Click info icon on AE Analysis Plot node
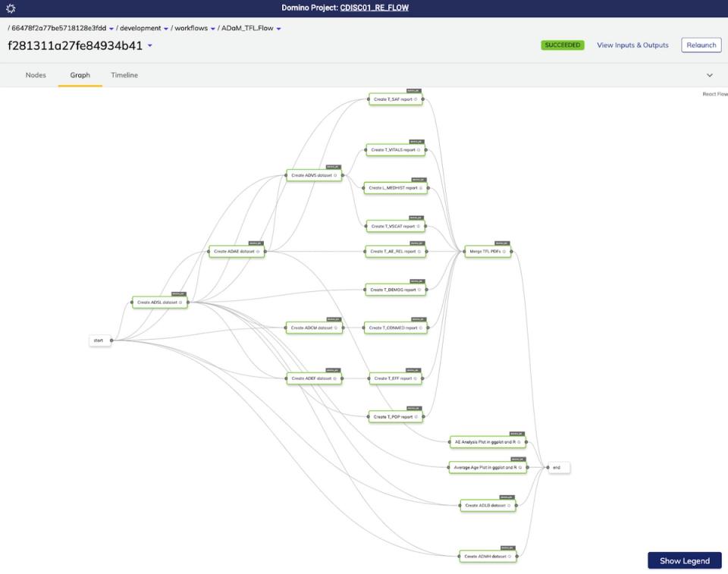Image resolution: width=728 pixels, height=574 pixels. pos(518,441)
